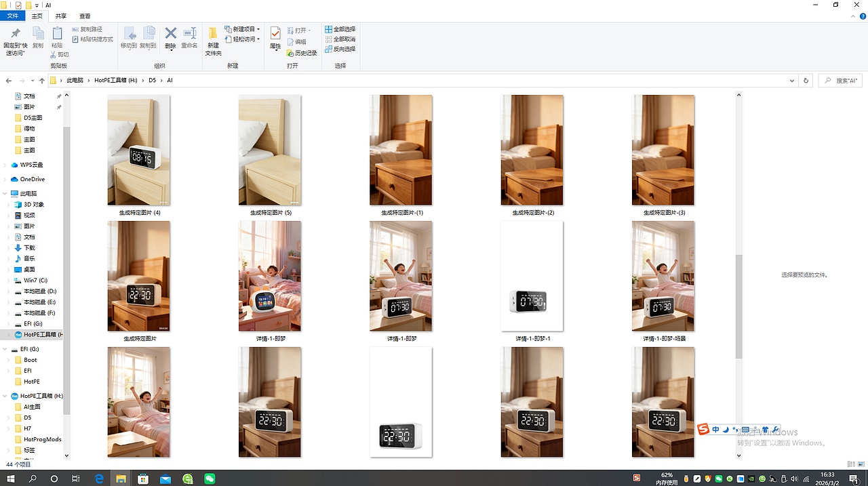Screen dimensions: 868x486
Task: Select thumbnail 生成特定图片 (4)
Action: point(139,150)
